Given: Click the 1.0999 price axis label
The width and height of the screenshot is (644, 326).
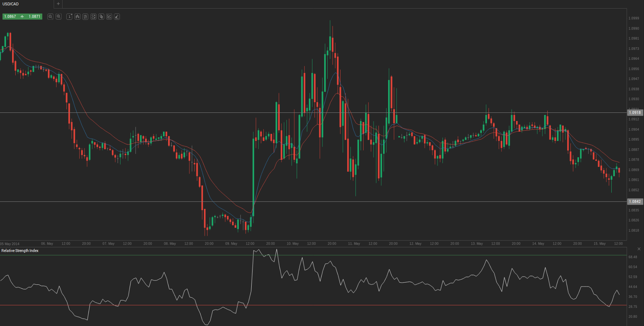Looking at the screenshot, I should (634, 18).
